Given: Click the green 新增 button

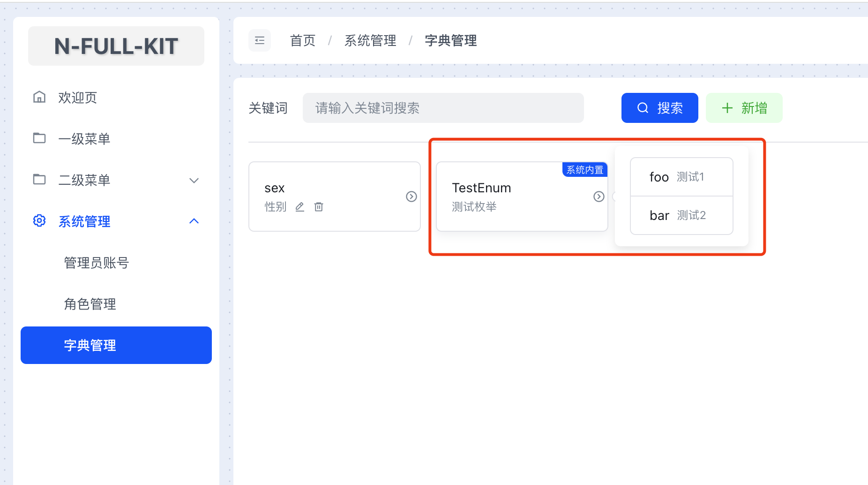Looking at the screenshot, I should coord(744,107).
